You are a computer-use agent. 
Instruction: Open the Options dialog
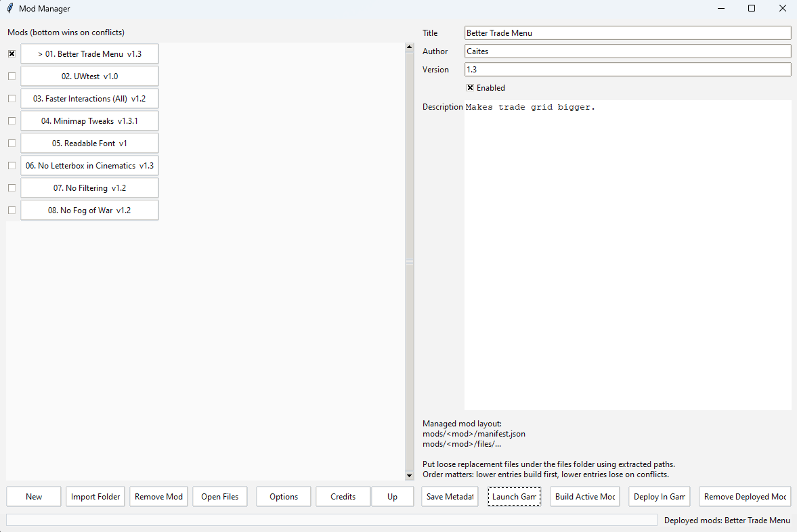[284, 496]
